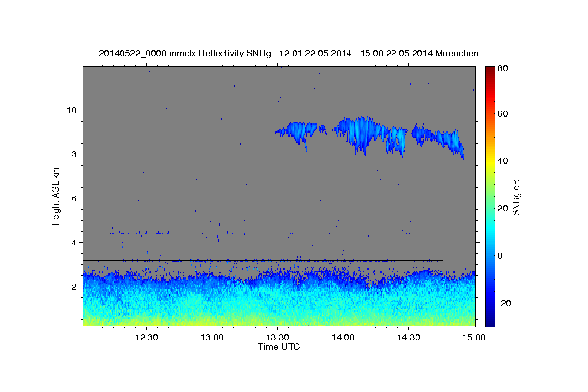Click the plot title starting '20140522_0000.mmclx Reflectivity SNRg'

click(x=289, y=53)
